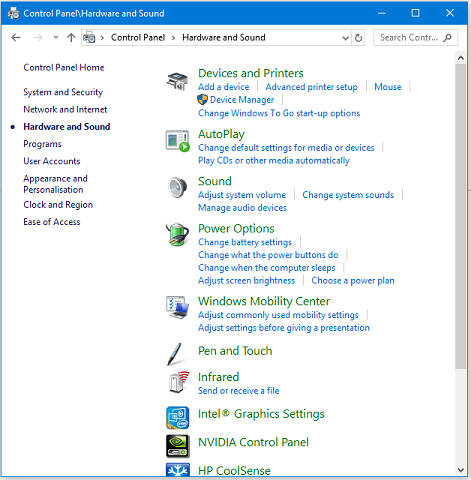
Task: Click the HP CoolSense snowflake icon
Action: [178, 470]
